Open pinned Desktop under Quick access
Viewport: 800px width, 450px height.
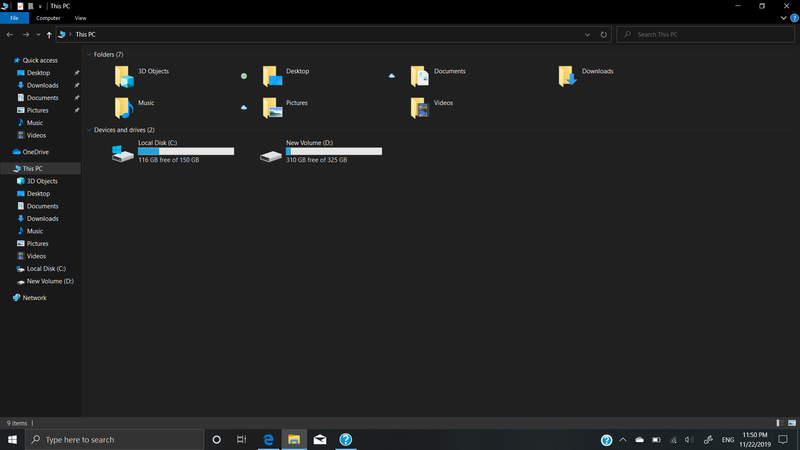(40, 73)
